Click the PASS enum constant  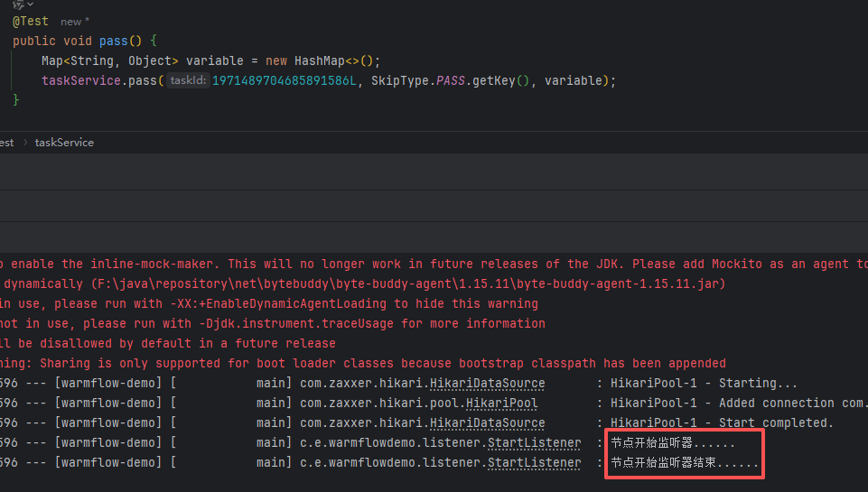click(450, 81)
